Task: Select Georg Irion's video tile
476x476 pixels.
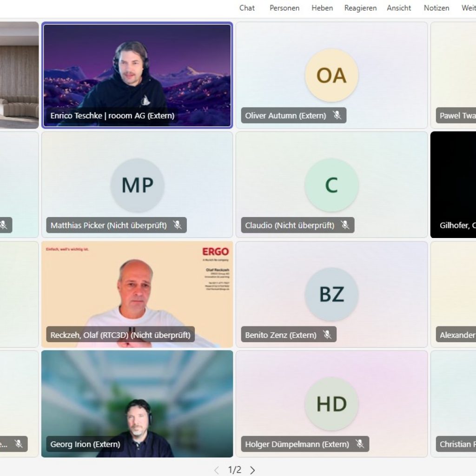Action: coord(137,404)
